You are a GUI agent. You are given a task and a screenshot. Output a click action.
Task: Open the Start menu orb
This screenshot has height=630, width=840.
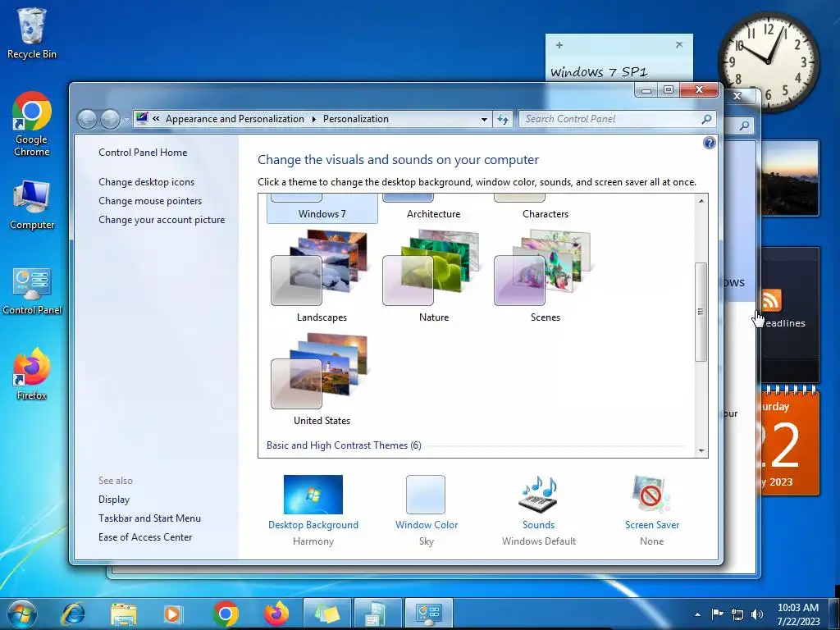22,614
